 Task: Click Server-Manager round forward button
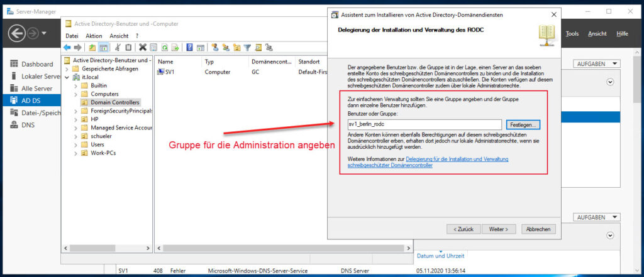33,33
